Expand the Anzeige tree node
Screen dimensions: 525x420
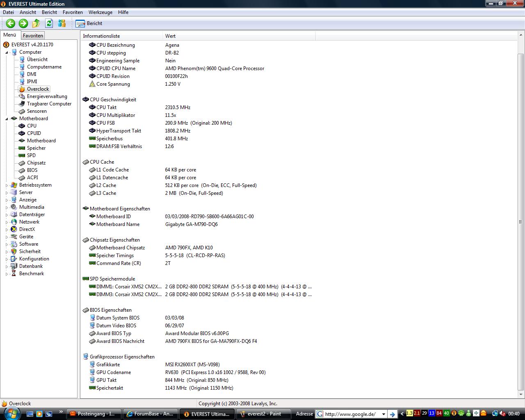pos(7,200)
